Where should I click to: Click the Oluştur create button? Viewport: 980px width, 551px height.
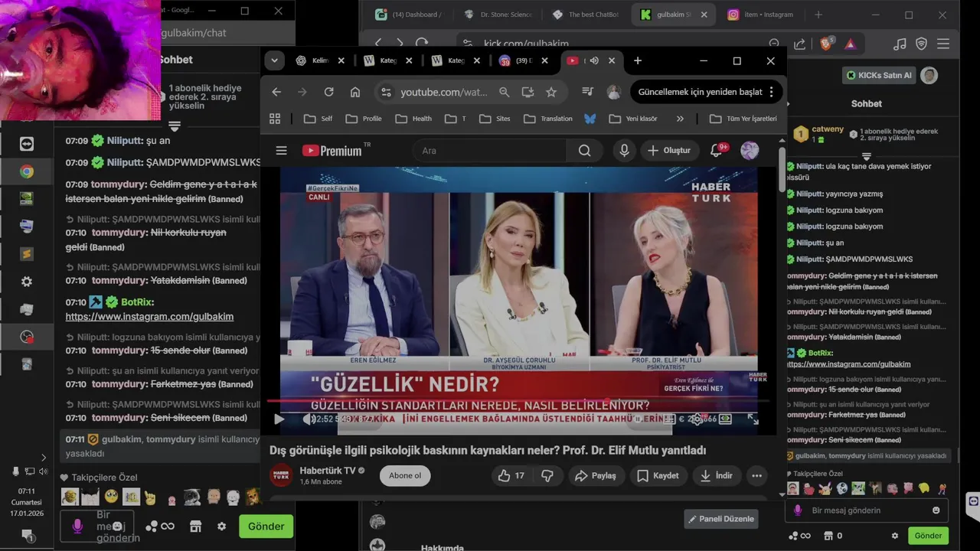[668, 151]
